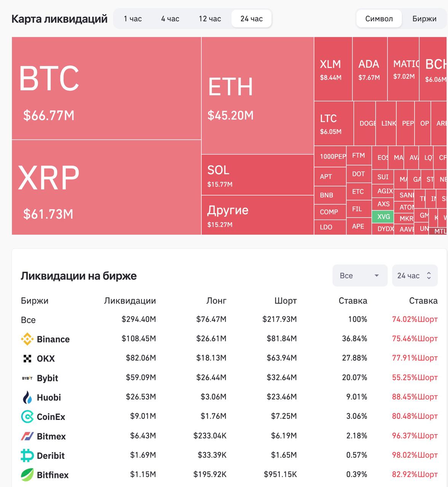Viewport: 448px width, 487px height.
Task: Click the Deribit logo icon
Action: coord(27,456)
